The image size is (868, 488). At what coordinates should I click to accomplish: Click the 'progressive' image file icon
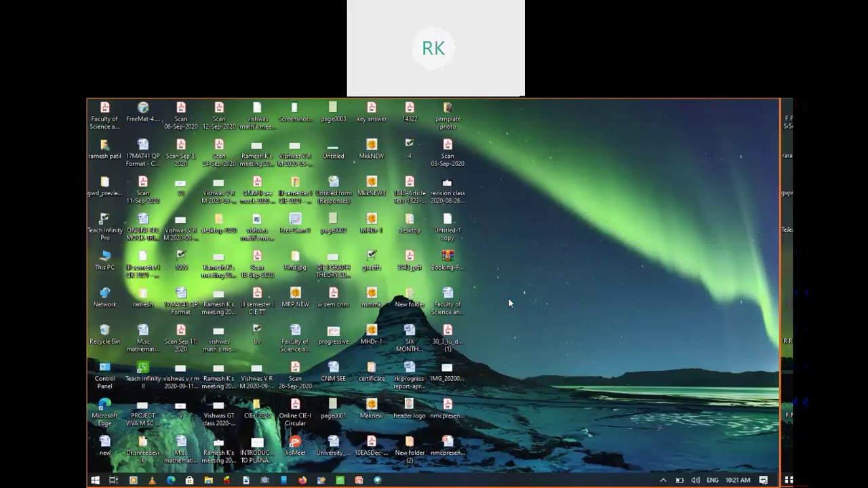click(334, 335)
